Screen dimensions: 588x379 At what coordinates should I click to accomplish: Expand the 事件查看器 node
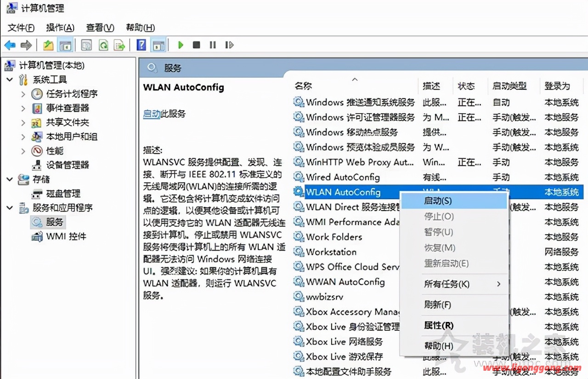point(23,108)
